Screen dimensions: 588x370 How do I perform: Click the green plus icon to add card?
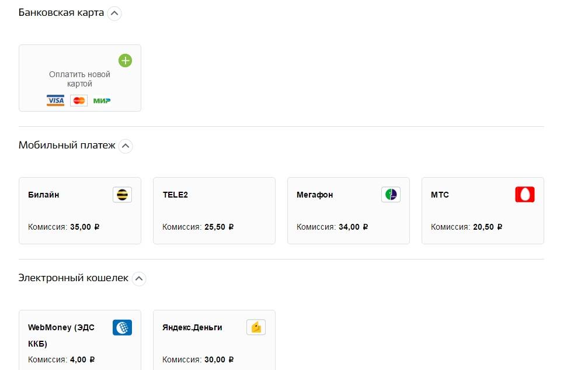coord(125,61)
